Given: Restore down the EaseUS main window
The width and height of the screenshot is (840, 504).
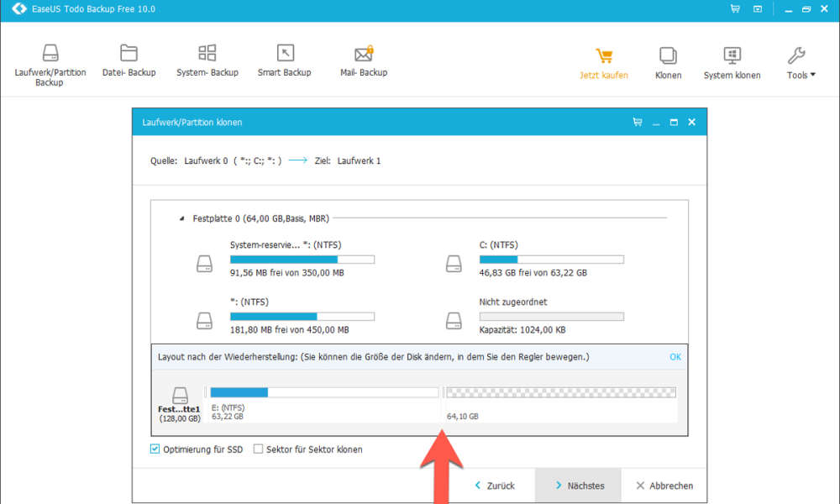Looking at the screenshot, I should click(806, 9).
